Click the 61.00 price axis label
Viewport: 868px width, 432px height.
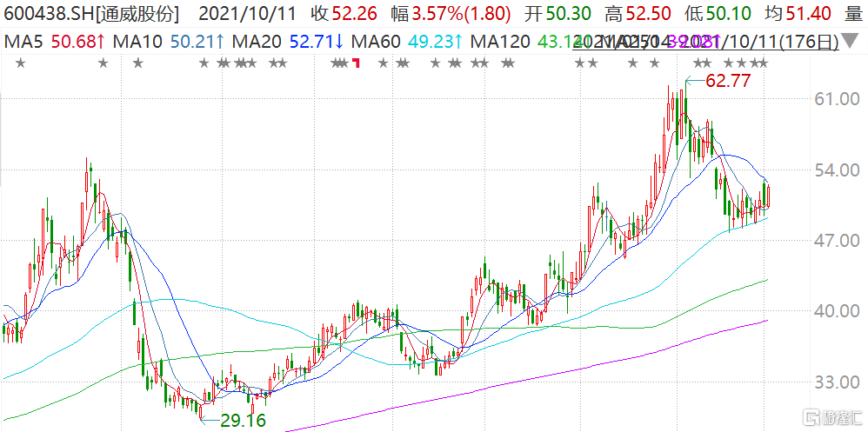click(x=837, y=99)
